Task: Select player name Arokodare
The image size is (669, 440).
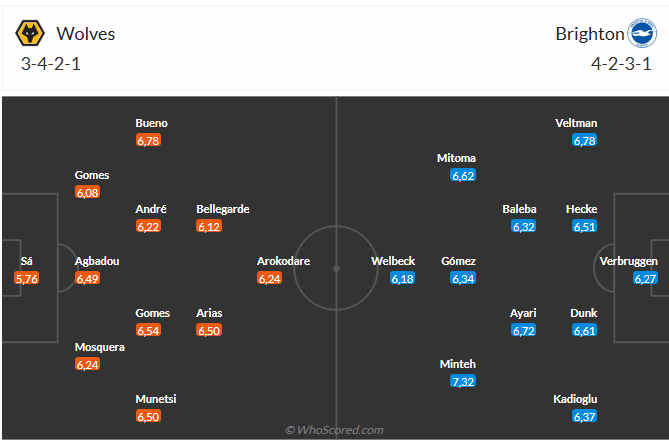Action: (x=283, y=261)
